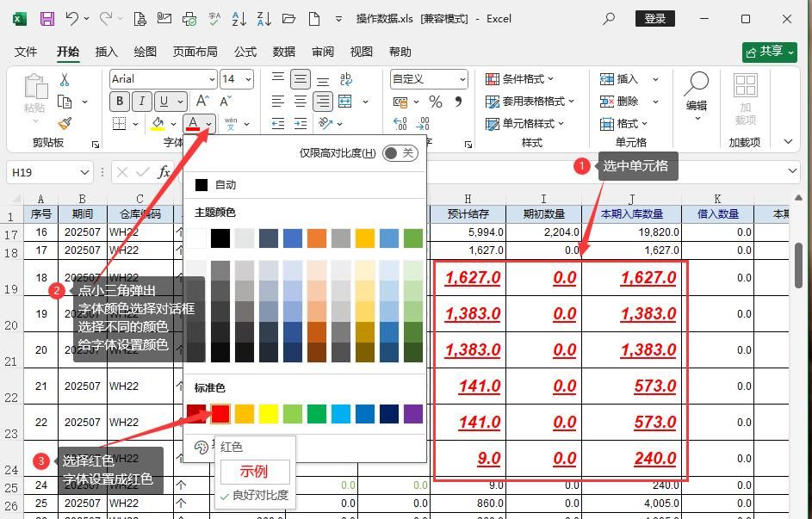Image resolution: width=812 pixels, height=519 pixels.
Task: Click the Save icon in title bar
Action: coord(46,18)
